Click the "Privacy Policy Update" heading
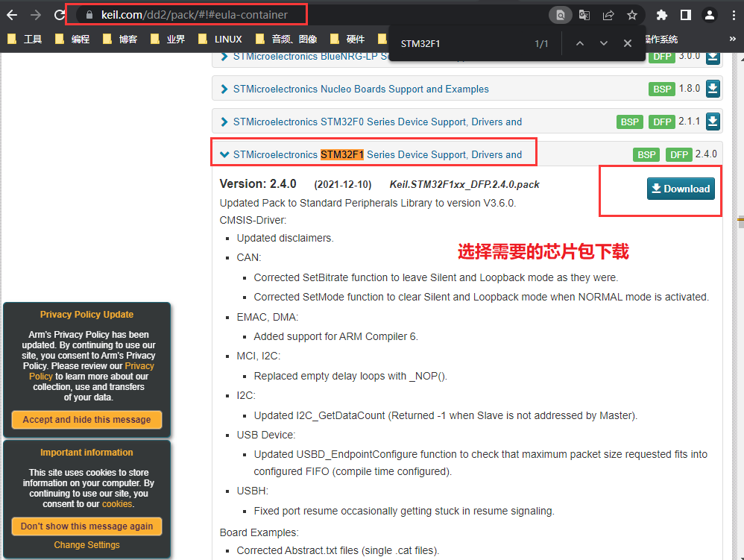The width and height of the screenshot is (744, 560). 86,315
